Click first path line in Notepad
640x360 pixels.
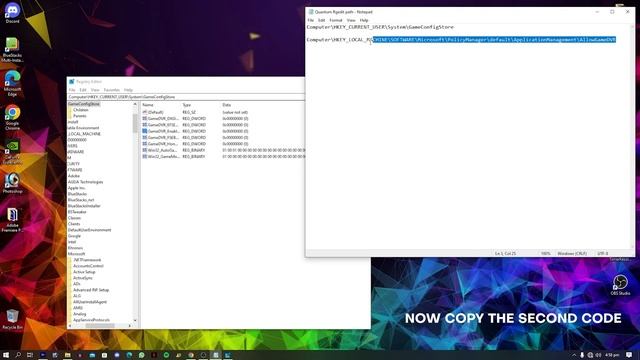click(x=380, y=27)
